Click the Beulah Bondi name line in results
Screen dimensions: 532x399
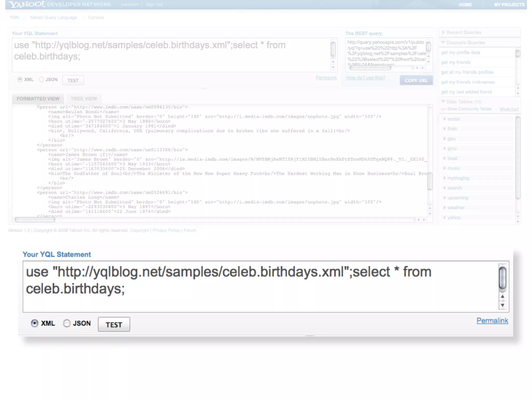click(x=83, y=112)
